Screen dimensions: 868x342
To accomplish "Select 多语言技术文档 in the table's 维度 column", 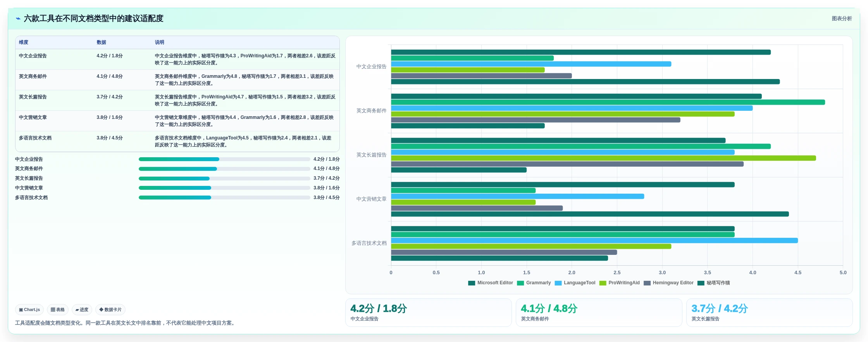I will pyautogui.click(x=35, y=138).
